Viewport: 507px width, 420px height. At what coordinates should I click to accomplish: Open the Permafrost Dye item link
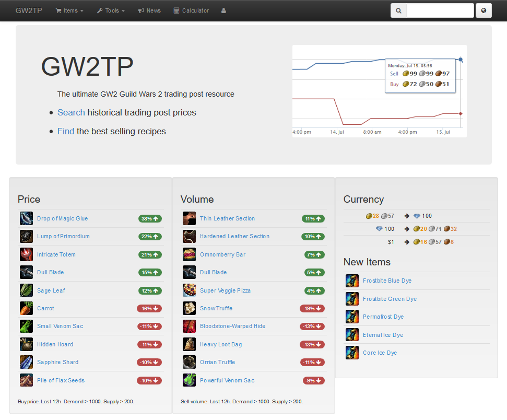383,317
